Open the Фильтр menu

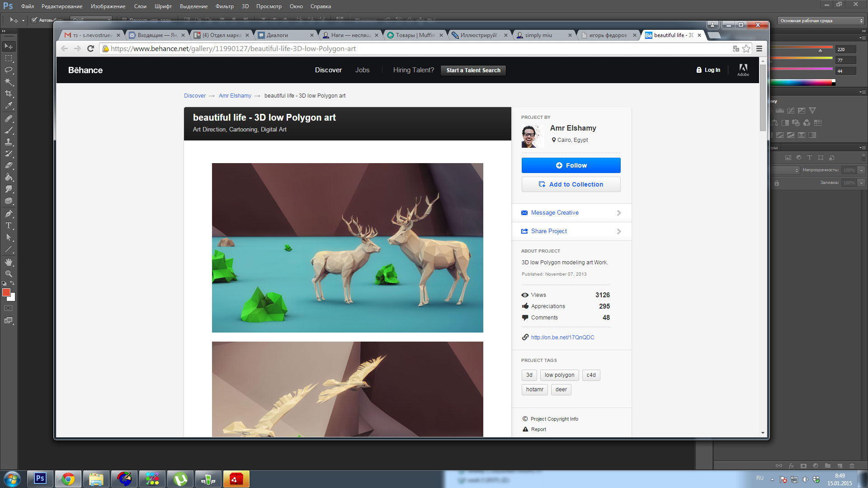(224, 6)
